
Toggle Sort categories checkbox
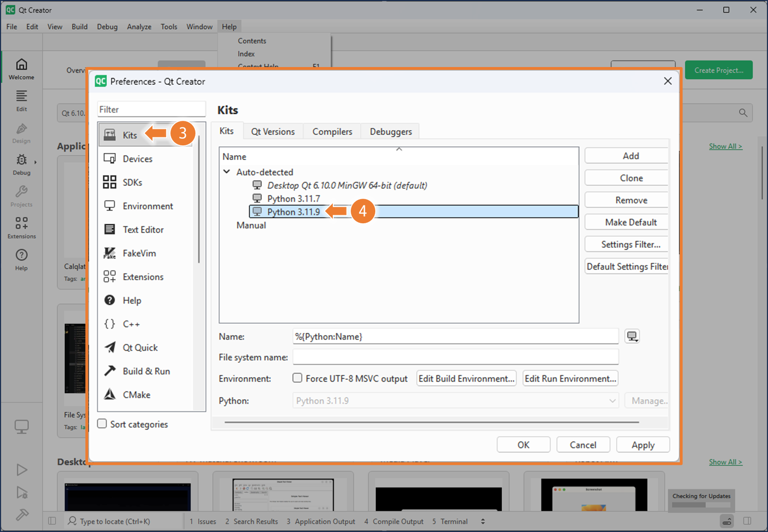tap(102, 423)
